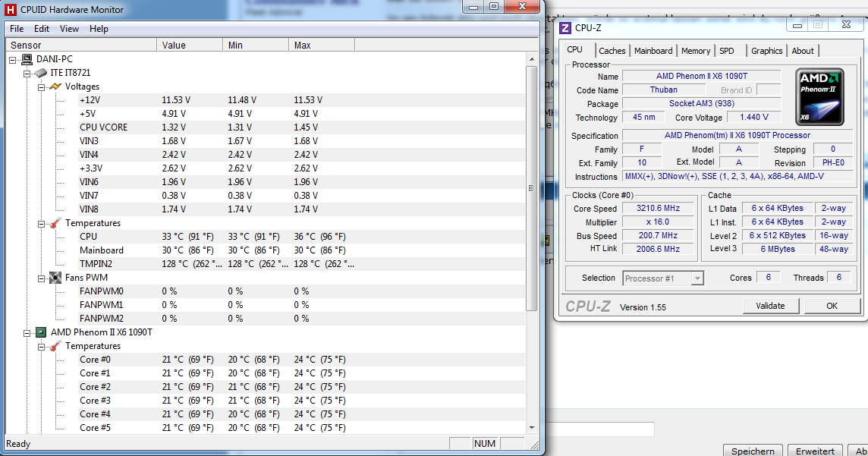Click the Min column header
The height and width of the screenshot is (456, 868).
click(256, 45)
